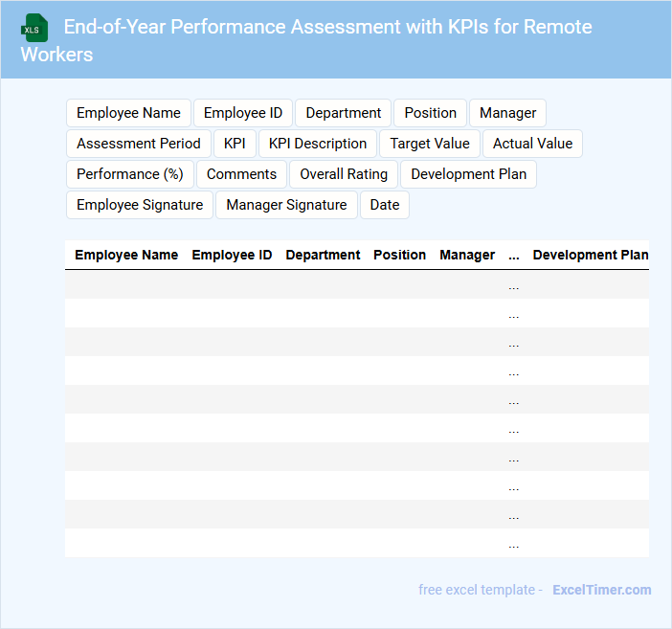Screen dimensions: 672x629
Task: Click the Employee Signature tag
Action: tap(140, 205)
